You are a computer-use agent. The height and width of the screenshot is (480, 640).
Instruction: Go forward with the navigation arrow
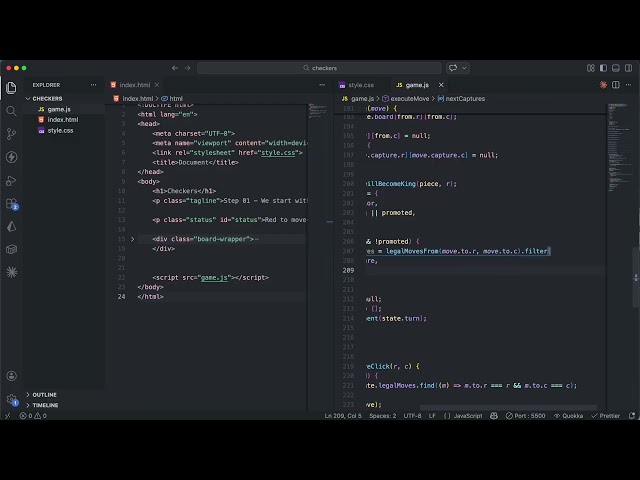click(x=187, y=68)
